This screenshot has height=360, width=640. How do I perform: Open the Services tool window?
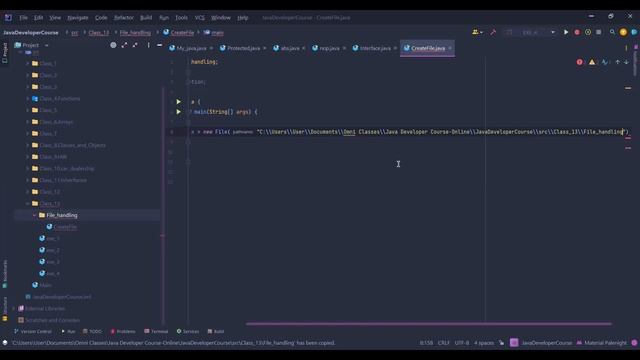(188, 331)
